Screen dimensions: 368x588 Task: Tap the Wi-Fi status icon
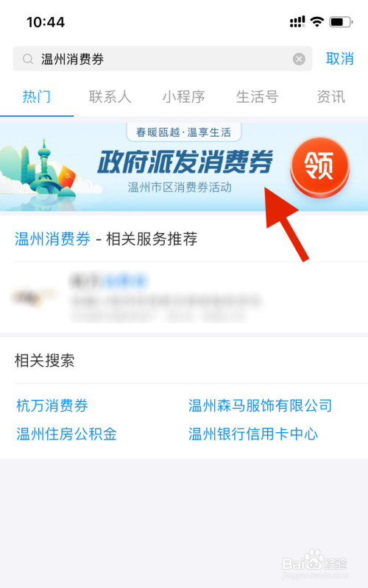tap(317, 22)
